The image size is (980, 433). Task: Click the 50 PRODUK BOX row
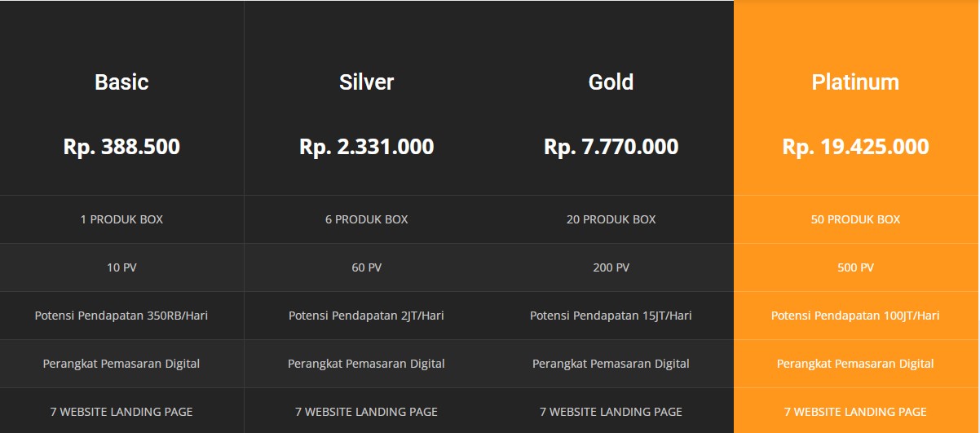point(855,219)
